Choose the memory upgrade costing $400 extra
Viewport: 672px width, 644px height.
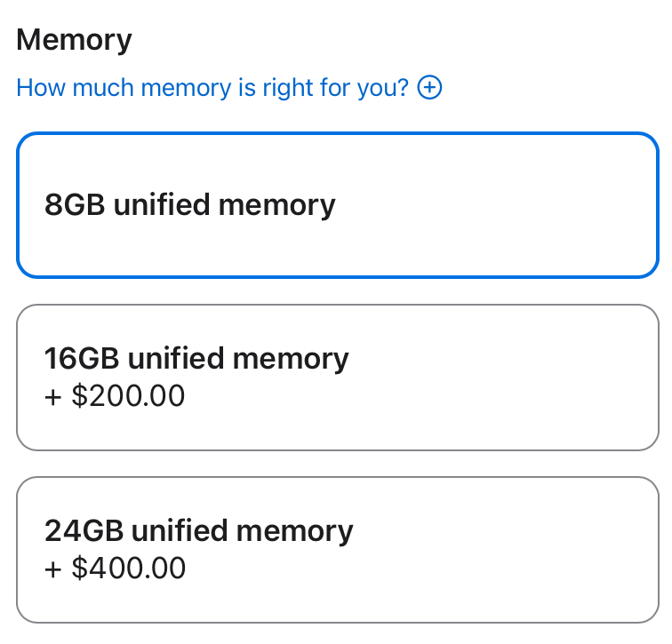(337, 550)
